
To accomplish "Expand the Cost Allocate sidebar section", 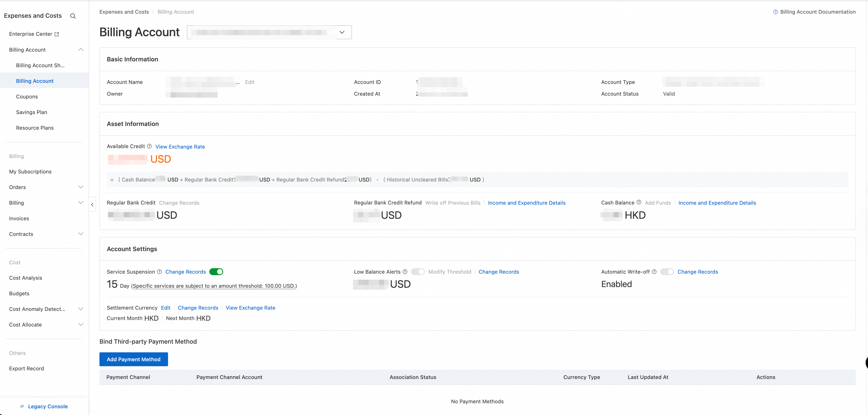I will [81, 324].
